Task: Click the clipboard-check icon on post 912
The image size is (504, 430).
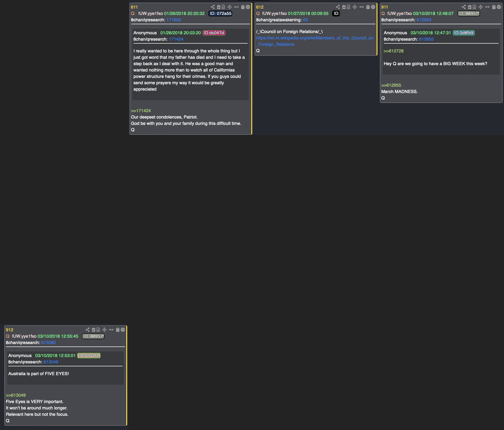Action: (x=93, y=330)
